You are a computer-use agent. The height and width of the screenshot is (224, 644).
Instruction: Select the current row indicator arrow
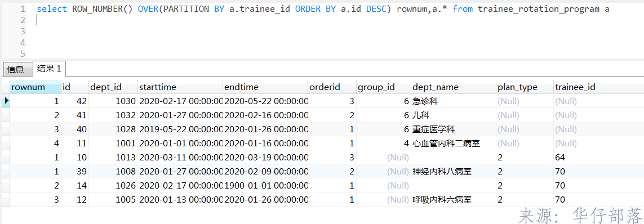point(6,101)
